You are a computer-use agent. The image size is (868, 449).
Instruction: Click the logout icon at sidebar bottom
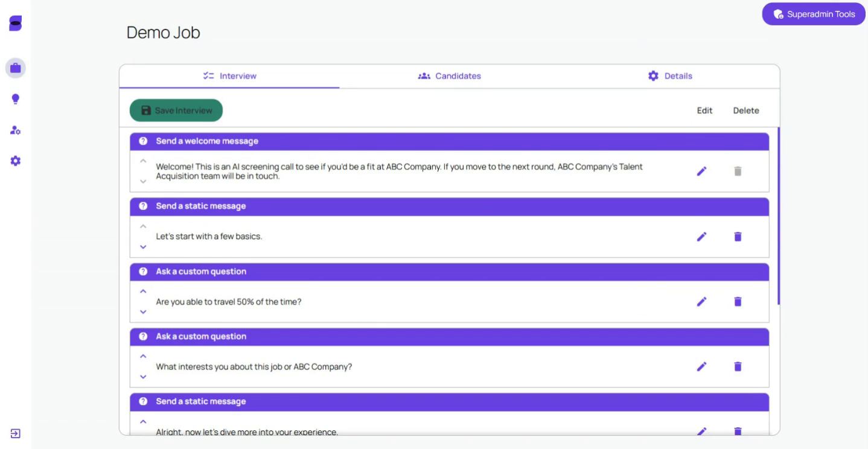[x=15, y=433]
